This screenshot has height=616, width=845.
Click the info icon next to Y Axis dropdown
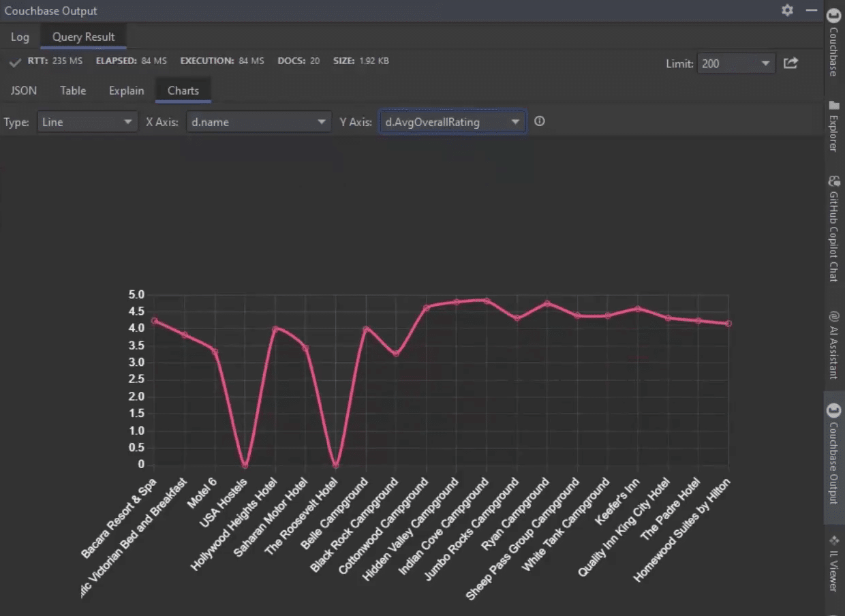(x=539, y=121)
